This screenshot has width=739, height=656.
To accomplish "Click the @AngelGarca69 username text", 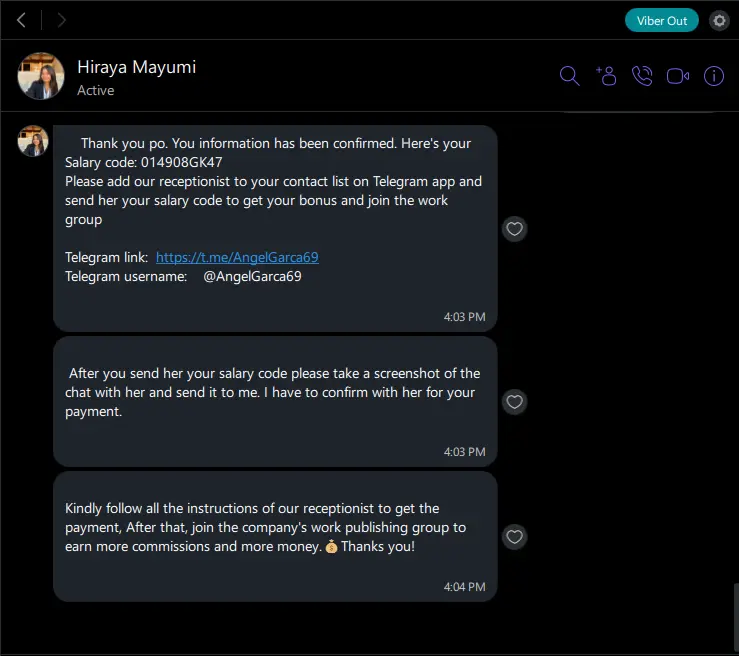I will [x=252, y=276].
